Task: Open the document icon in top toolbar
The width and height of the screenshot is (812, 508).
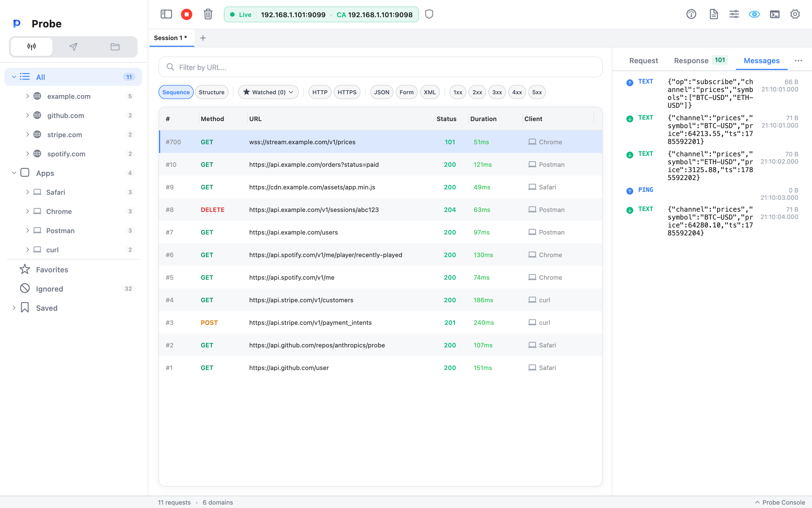Action: [x=714, y=14]
